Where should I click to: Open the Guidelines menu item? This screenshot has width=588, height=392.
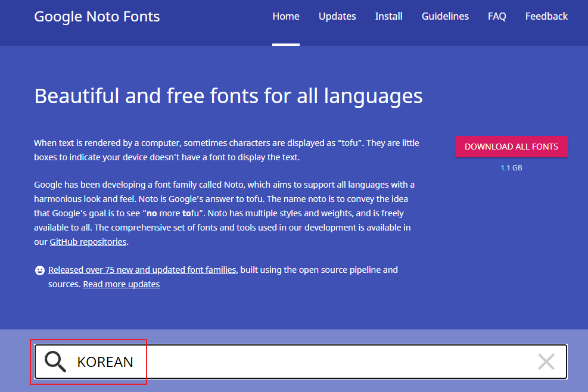click(x=445, y=16)
